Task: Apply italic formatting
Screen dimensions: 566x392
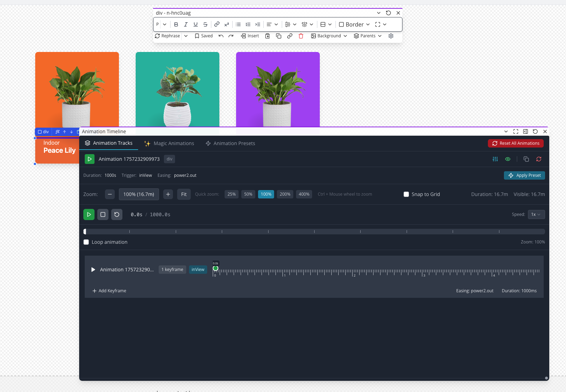Action: (186, 24)
